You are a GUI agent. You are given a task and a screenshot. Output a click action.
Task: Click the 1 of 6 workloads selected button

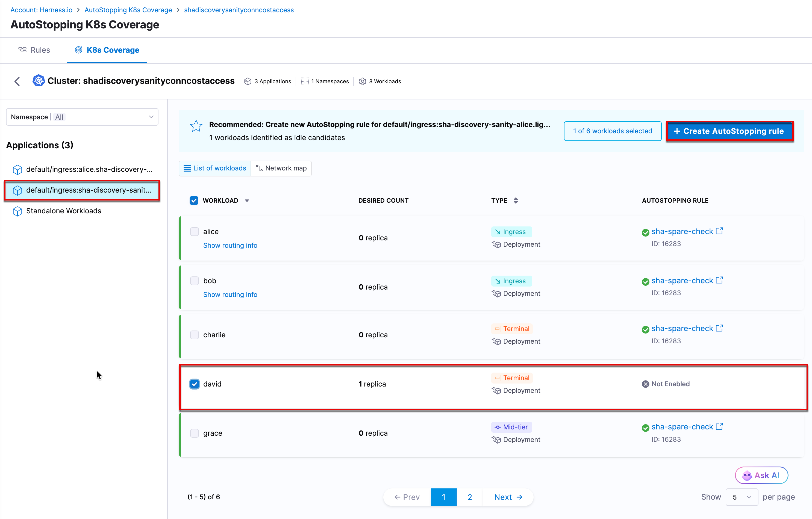(x=612, y=131)
